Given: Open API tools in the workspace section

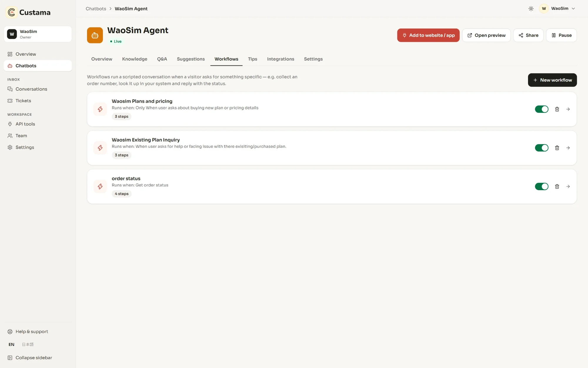Looking at the screenshot, I should tap(38, 124).
